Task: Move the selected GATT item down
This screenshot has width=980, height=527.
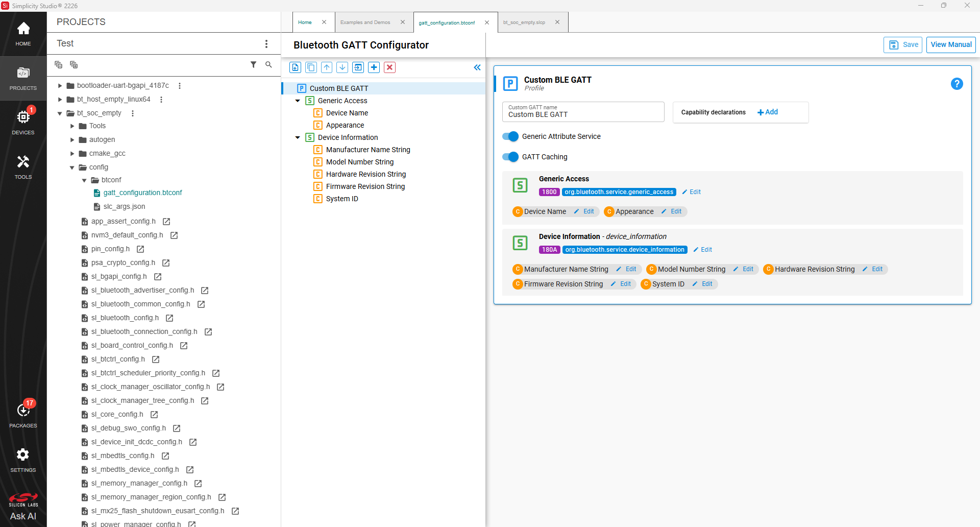Action: click(x=342, y=67)
